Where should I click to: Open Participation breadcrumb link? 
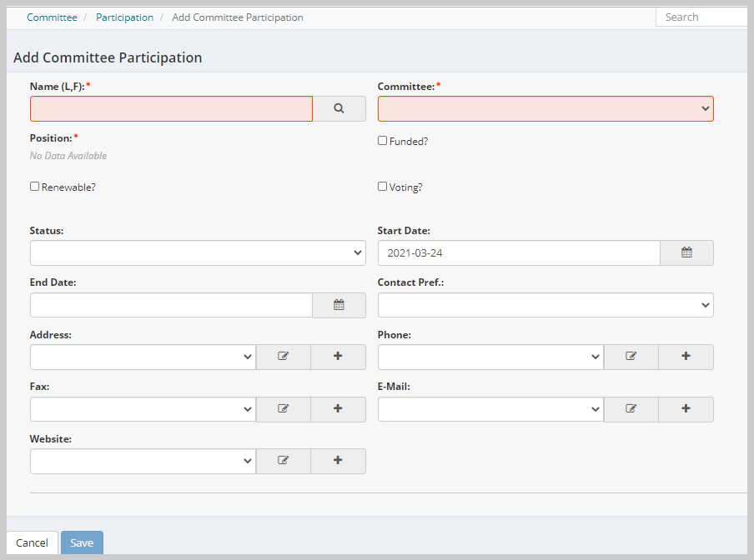pos(124,17)
